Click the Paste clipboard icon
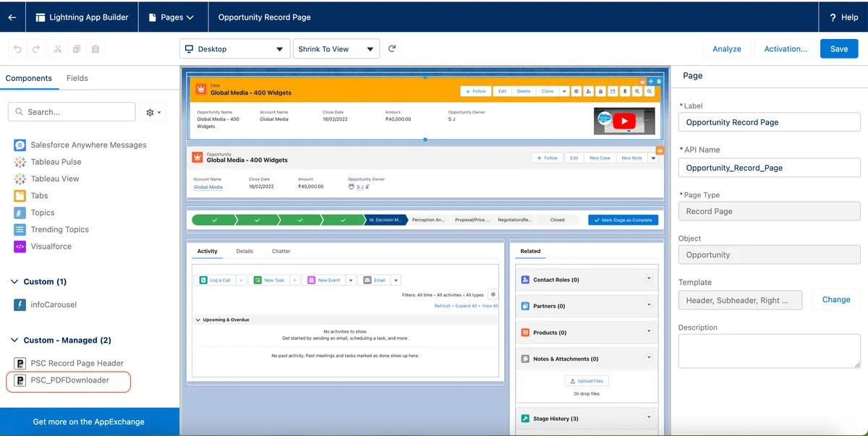This screenshot has height=436, width=868. [95, 49]
